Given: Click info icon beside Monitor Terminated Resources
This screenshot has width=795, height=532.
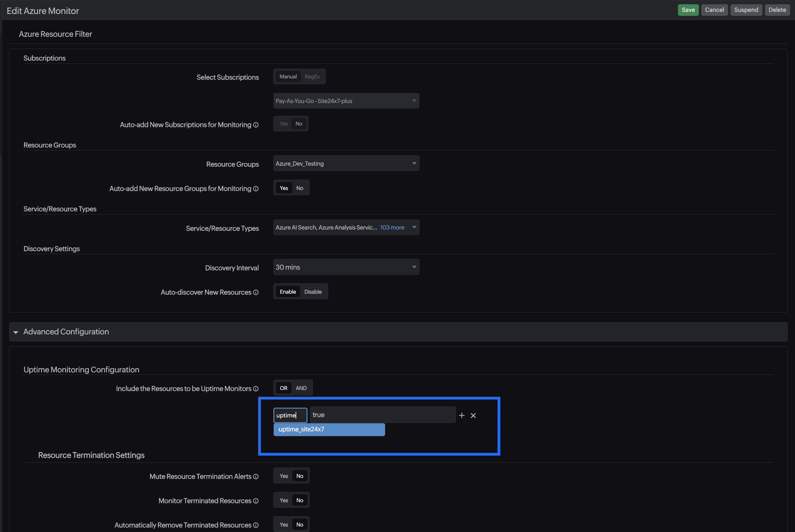Looking at the screenshot, I should tap(256, 501).
